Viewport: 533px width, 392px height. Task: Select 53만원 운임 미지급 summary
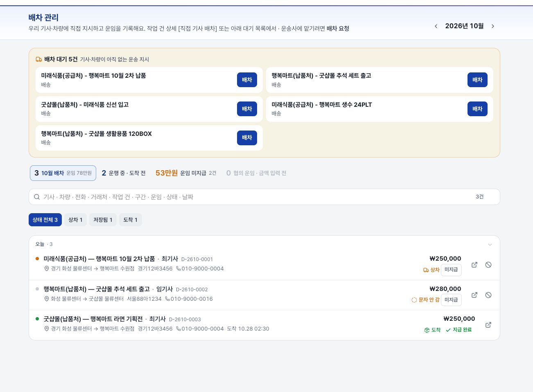click(x=186, y=173)
